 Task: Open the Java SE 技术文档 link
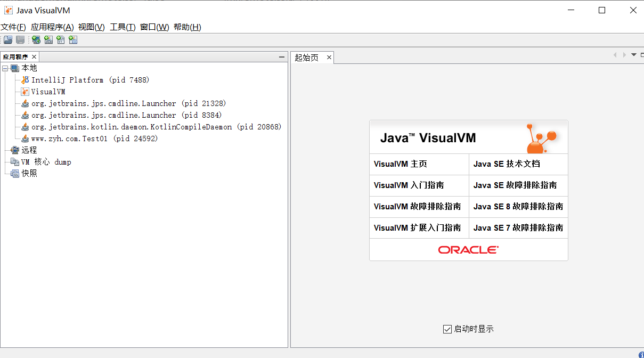(507, 164)
